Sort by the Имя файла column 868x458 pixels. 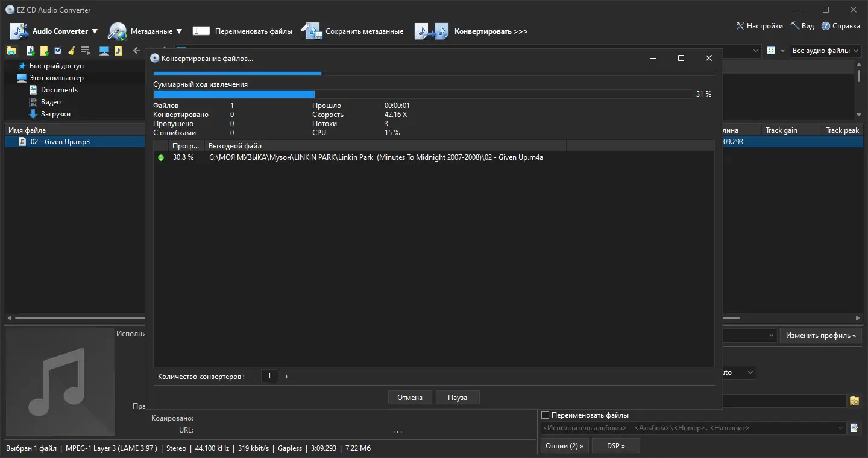coord(75,130)
